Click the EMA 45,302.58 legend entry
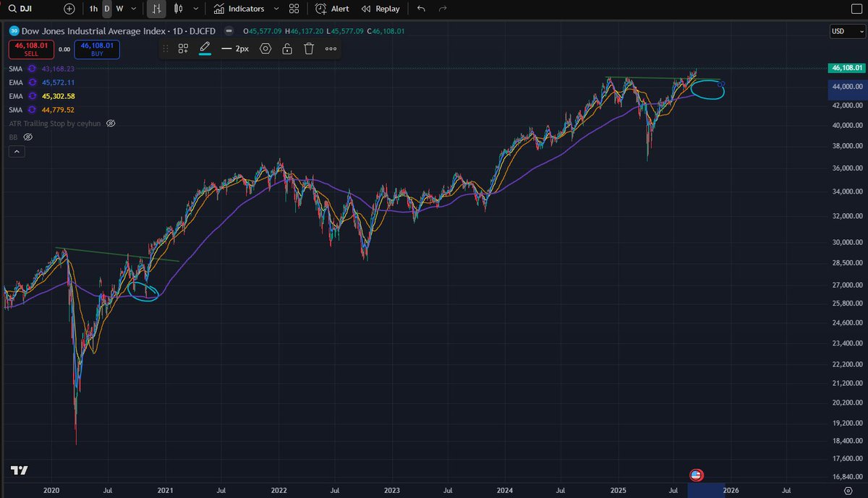Viewport: 868px width, 498px height. pos(42,96)
